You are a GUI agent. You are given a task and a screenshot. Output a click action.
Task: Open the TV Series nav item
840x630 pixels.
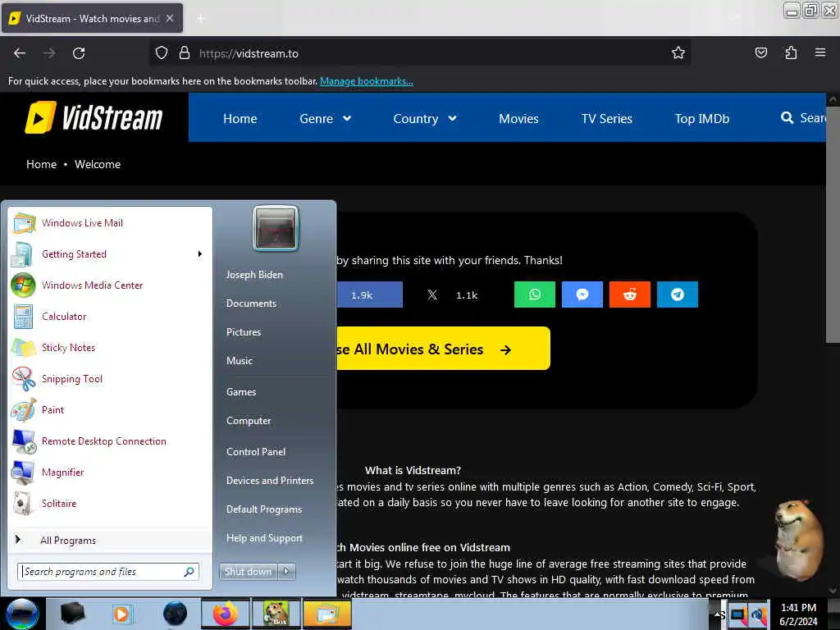click(x=606, y=118)
